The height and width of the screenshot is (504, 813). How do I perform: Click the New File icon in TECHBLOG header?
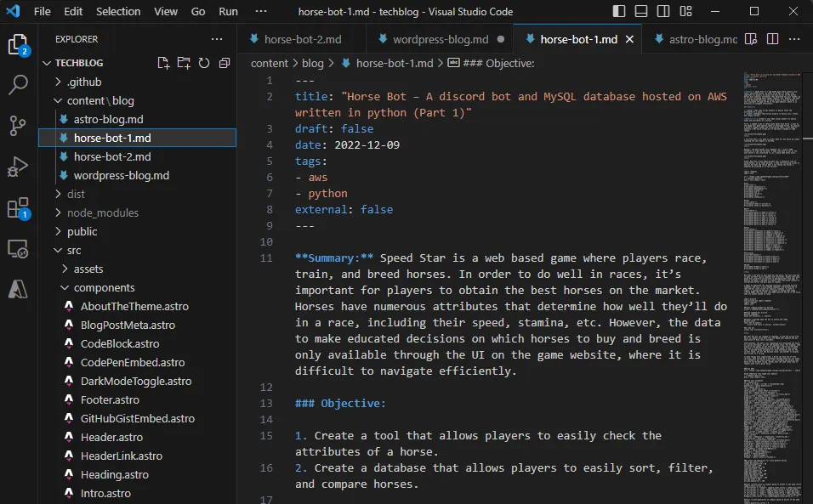tap(163, 63)
